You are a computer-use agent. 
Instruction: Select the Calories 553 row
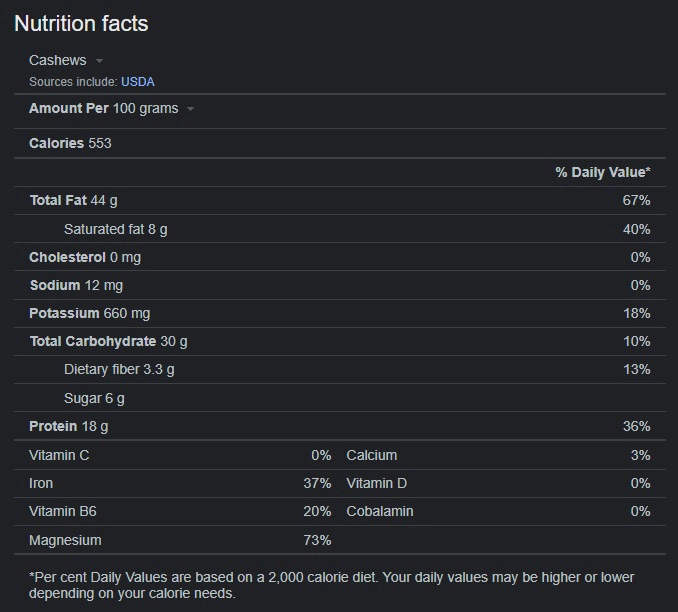[x=70, y=143]
